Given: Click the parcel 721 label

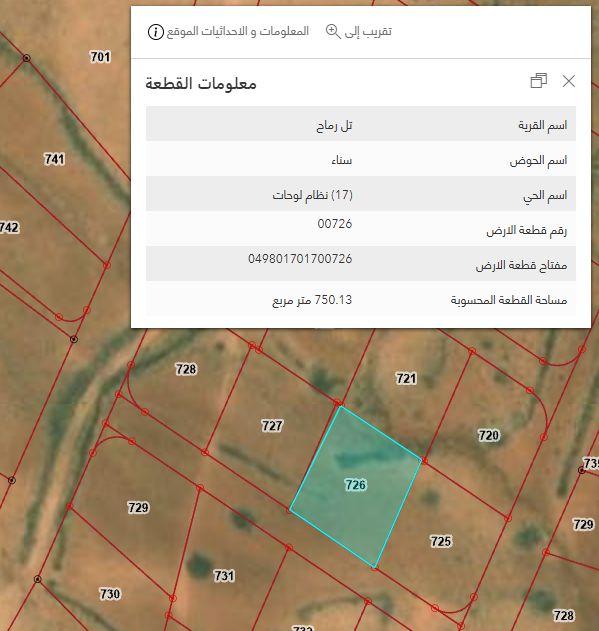Looking at the screenshot, I should [x=406, y=378].
